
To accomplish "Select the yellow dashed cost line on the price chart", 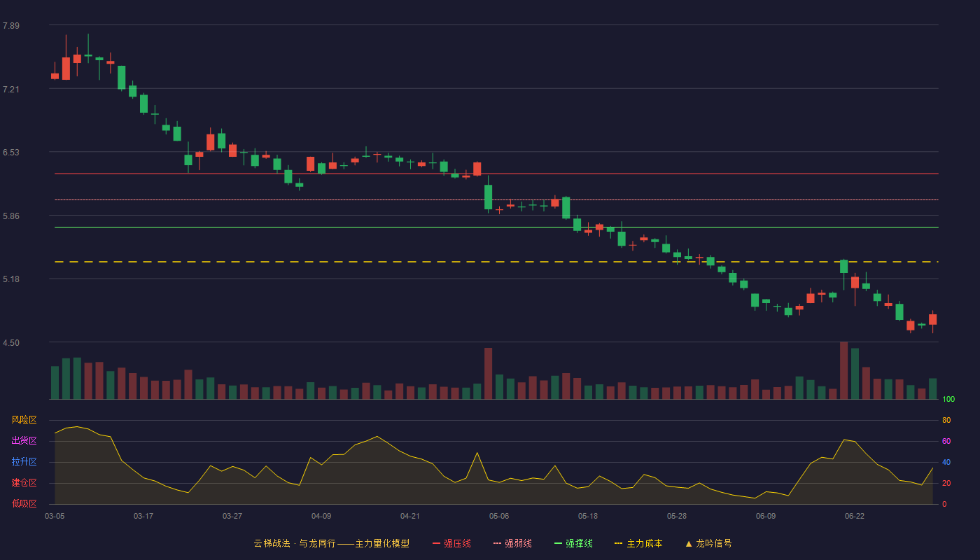I will tap(496, 262).
